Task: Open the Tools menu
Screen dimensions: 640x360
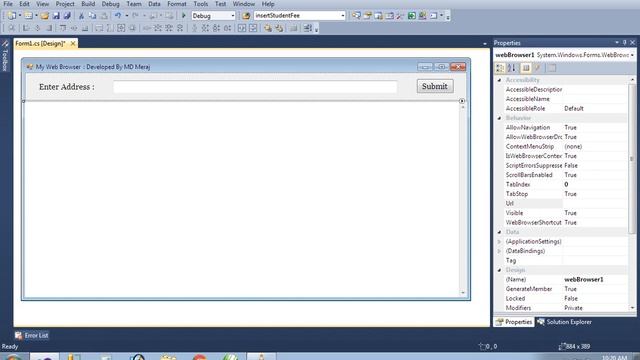Action: pyautogui.click(x=200, y=4)
